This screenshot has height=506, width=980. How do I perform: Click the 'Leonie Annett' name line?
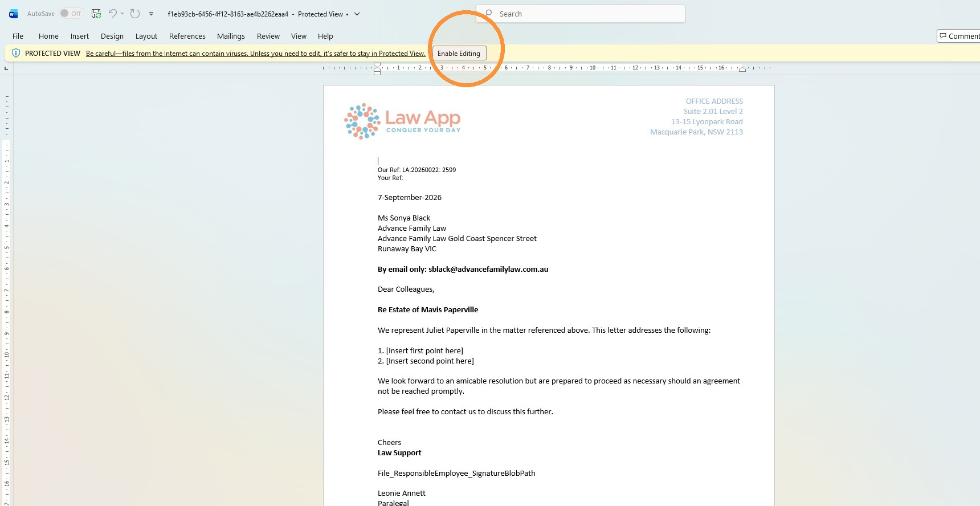[x=402, y=493]
